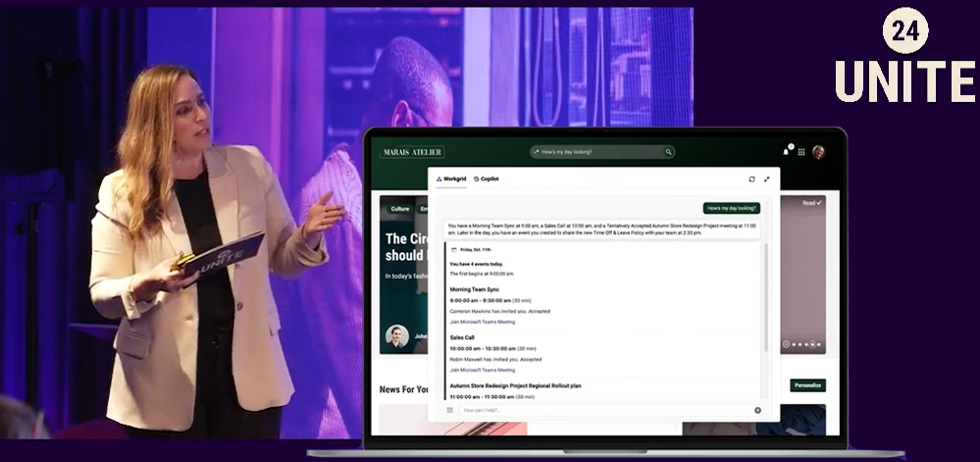The image size is (980, 462).
Task: Click the send arrow in the chat input
Action: coord(757,410)
